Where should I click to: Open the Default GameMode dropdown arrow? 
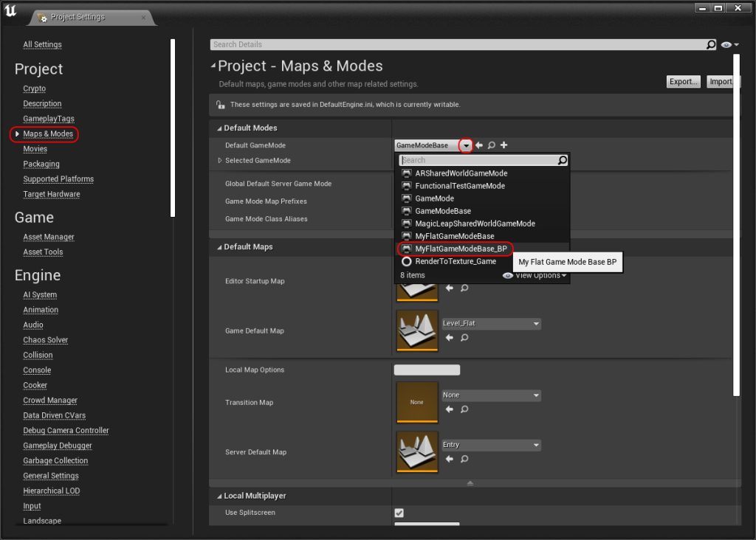465,145
